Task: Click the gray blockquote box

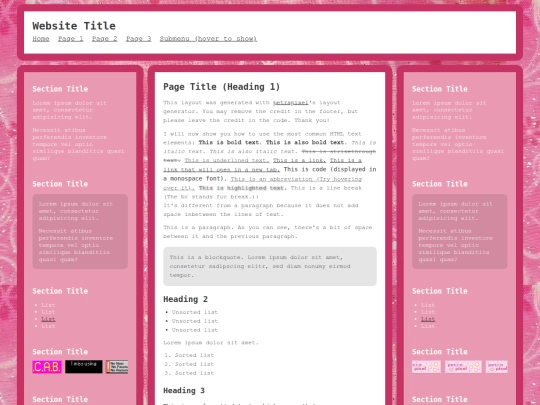Action: (270, 266)
